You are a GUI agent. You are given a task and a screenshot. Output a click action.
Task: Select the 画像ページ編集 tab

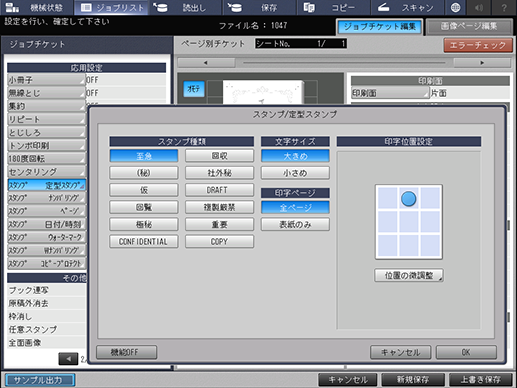[x=469, y=27]
